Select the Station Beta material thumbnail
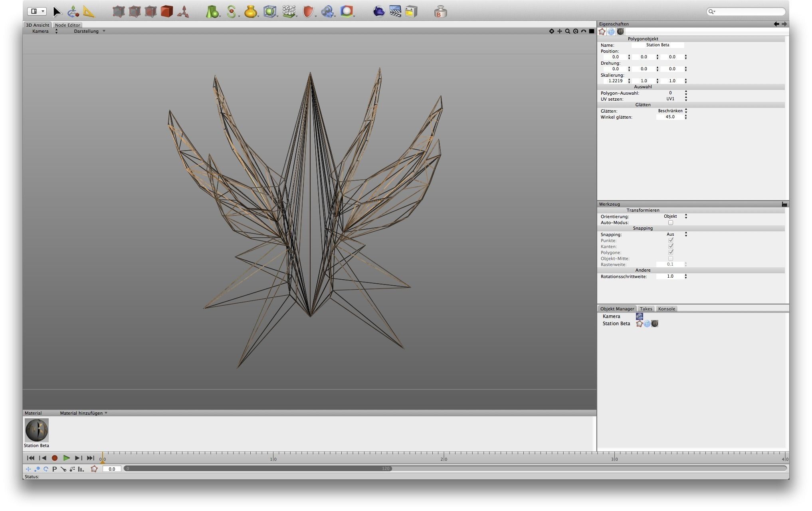The width and height of the screenshot is (812, 511). tap(37, 430)
